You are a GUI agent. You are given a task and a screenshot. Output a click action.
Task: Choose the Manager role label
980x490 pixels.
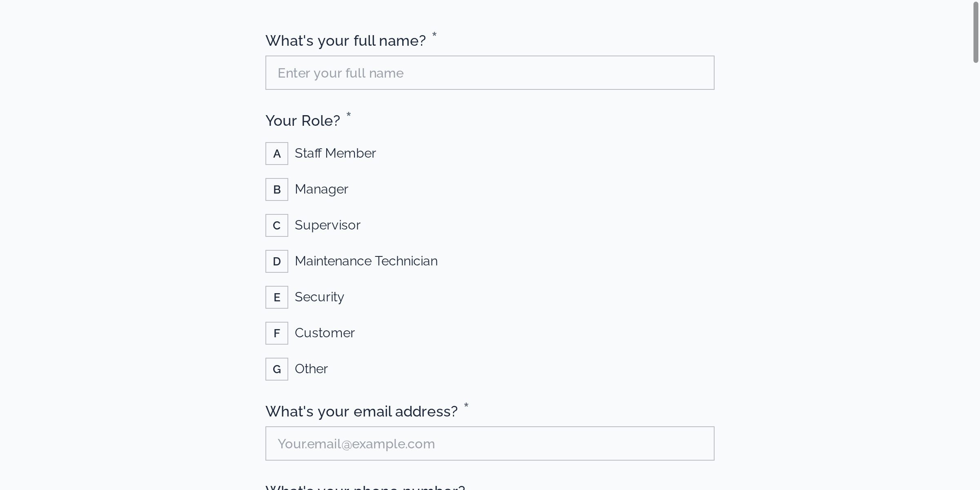click(321, 189)
